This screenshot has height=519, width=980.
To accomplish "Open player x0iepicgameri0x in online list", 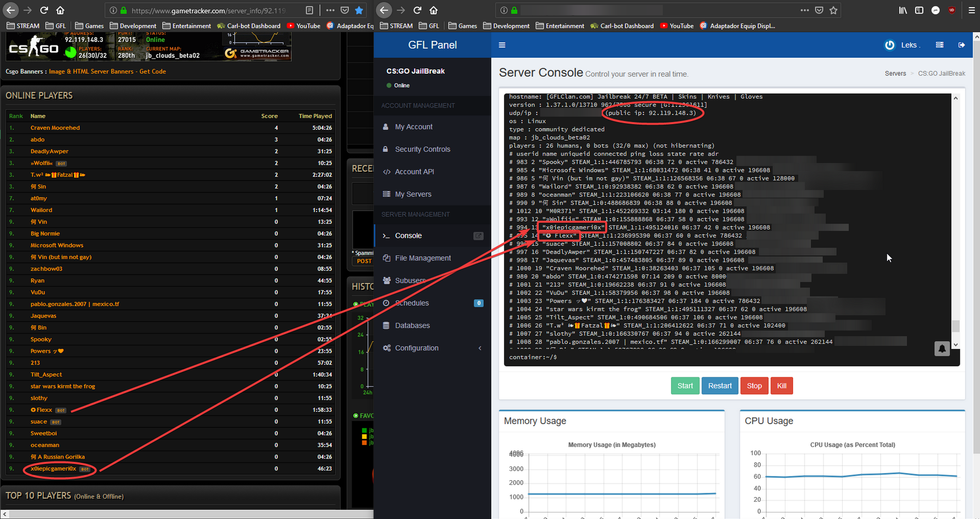I will tap(53, 468).
